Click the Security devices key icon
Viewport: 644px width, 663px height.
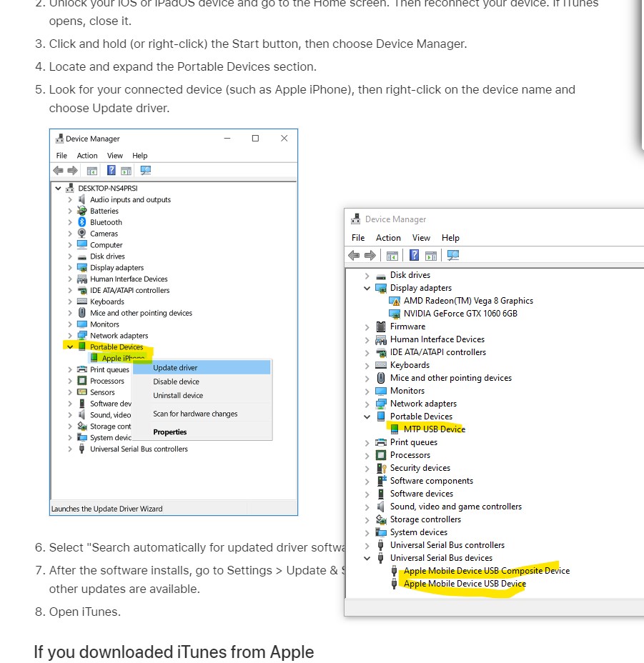click(381, 468)
